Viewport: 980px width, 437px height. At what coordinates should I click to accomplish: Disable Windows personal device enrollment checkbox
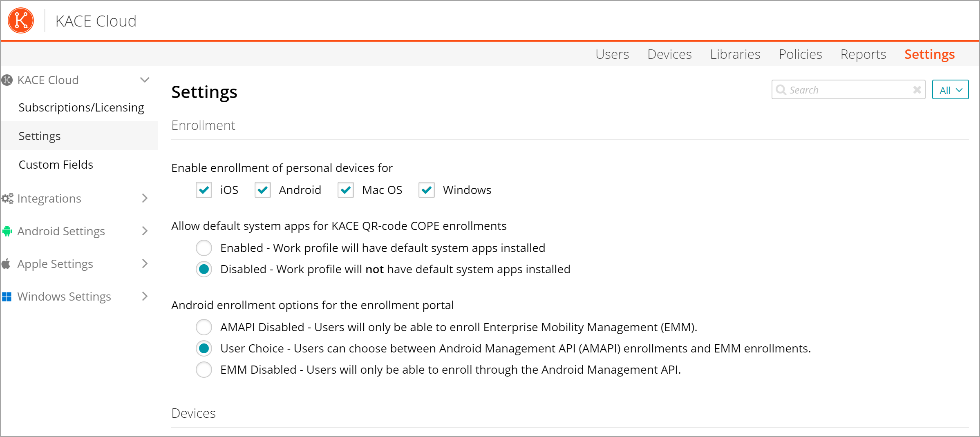pos(426,190)
